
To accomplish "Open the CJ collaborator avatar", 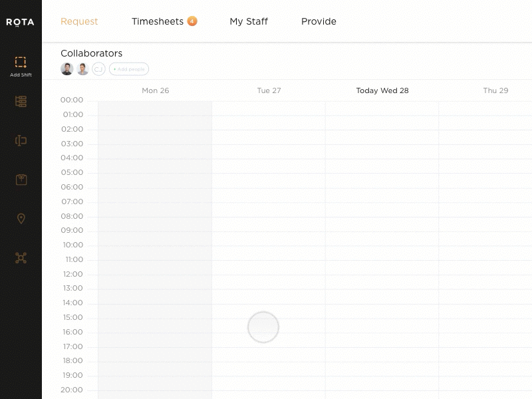I will 98,68.
